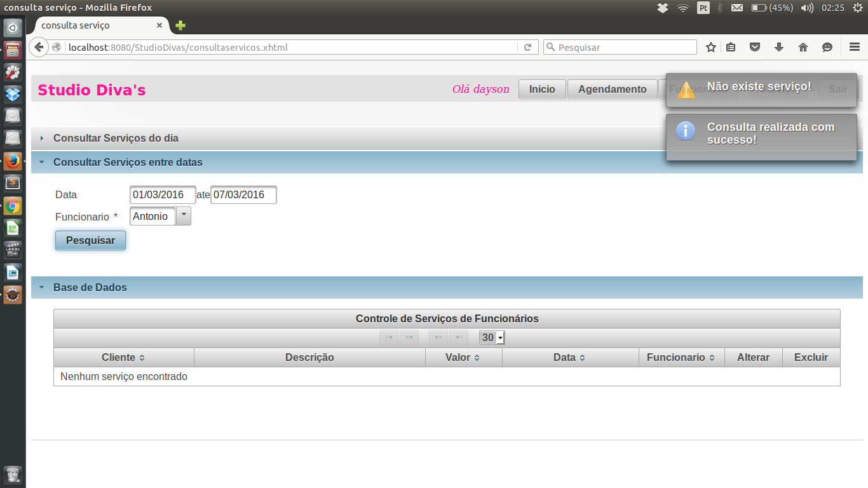868x488 pixels.
Task: Launch Chrome from the Ubuntu dock
Action: point(13,206)
